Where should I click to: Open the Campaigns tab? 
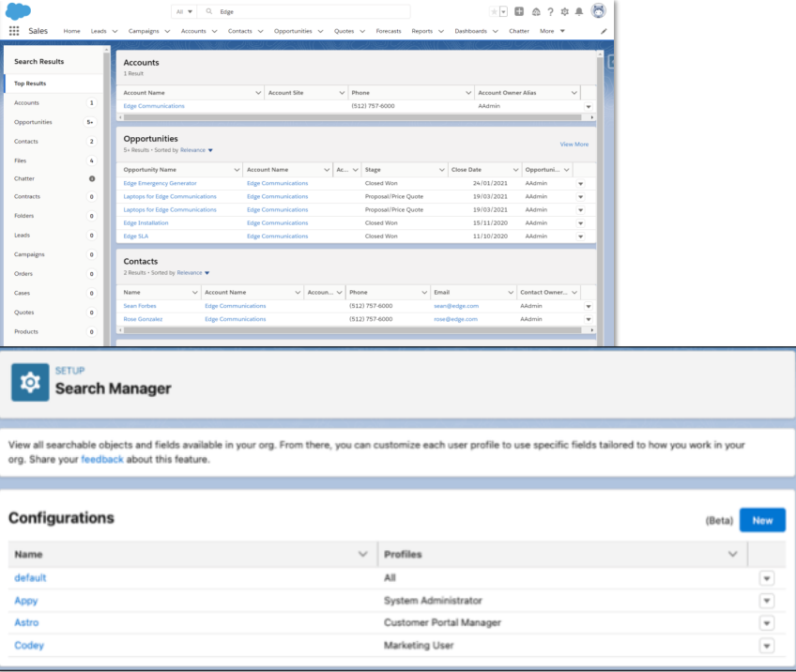pyautogui.click(x=144, y=31)
